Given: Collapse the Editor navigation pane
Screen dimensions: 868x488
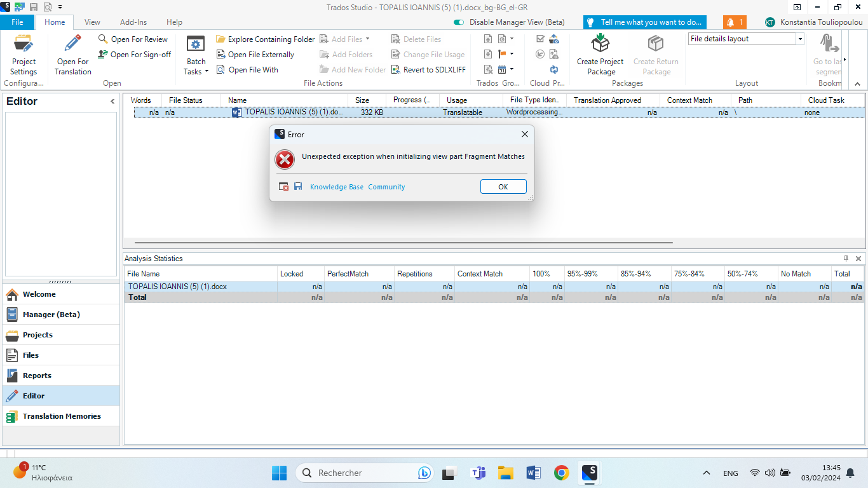Looking at the screenshot, I should click(x=112, y=102).
